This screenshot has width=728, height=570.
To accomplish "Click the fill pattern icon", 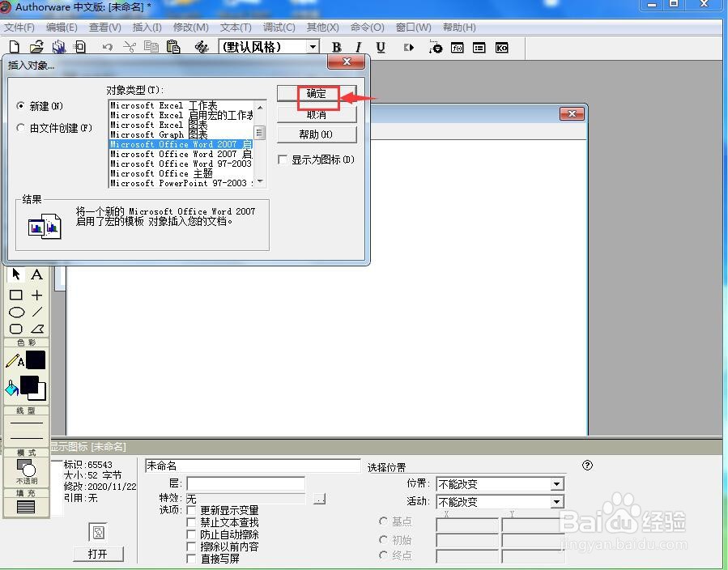I will click(26, 506).
